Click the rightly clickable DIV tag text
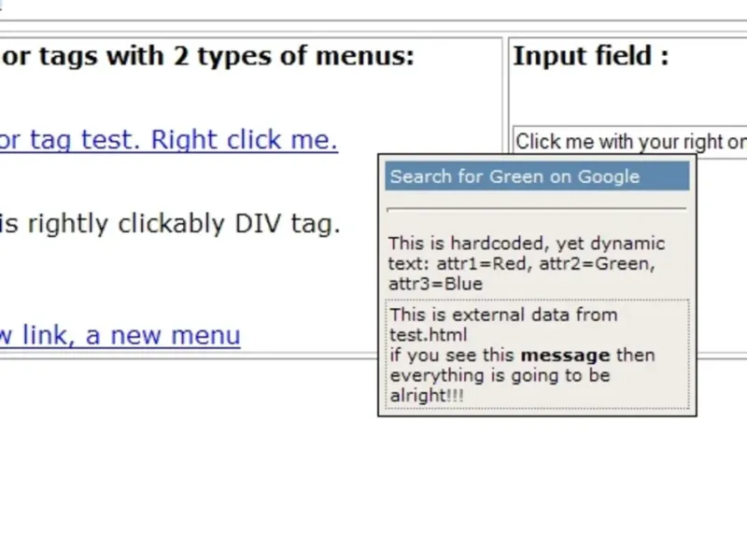747x560 pixels. pos(168,224)
